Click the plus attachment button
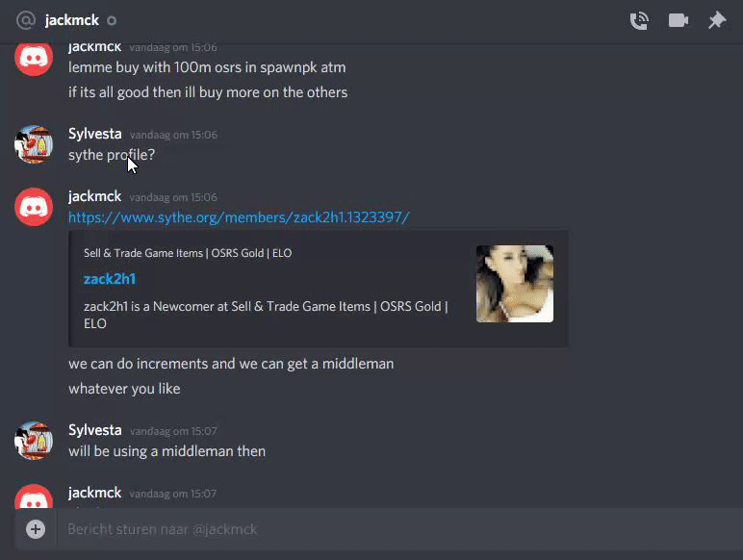Viewport: 743px width, 560px height. (x=36, y=529)
